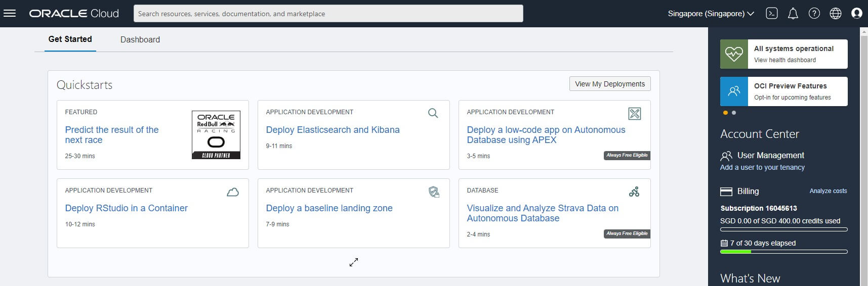Click SGD 0.00 of SGD 400.00 credits used
The width and height of the screenshot is (868, 286).
pyautogui.click(x=780, y=221)
